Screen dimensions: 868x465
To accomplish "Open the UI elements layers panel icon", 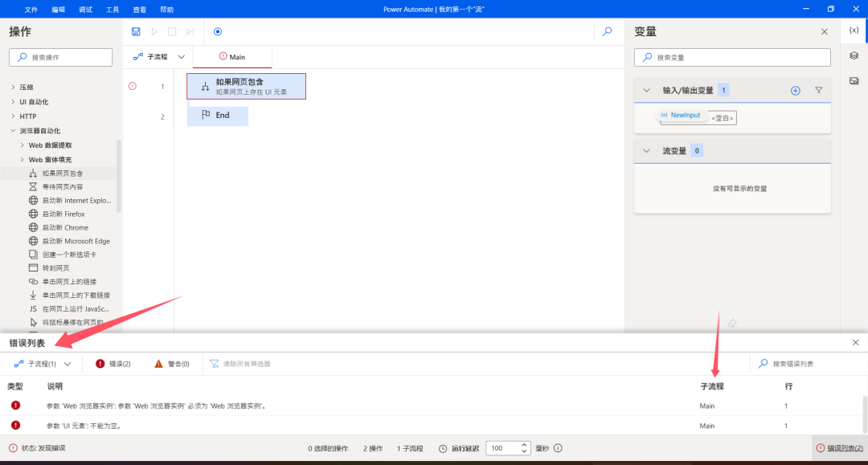I will coord(854,55).
